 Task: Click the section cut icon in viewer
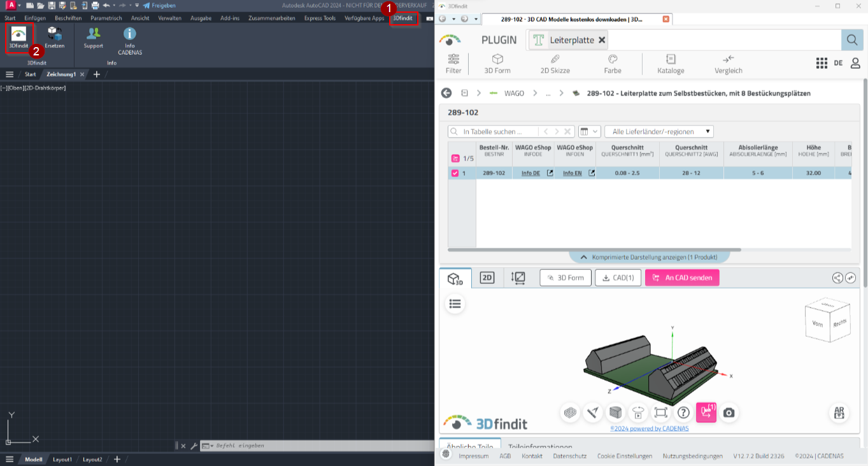(x=615, y=413)
